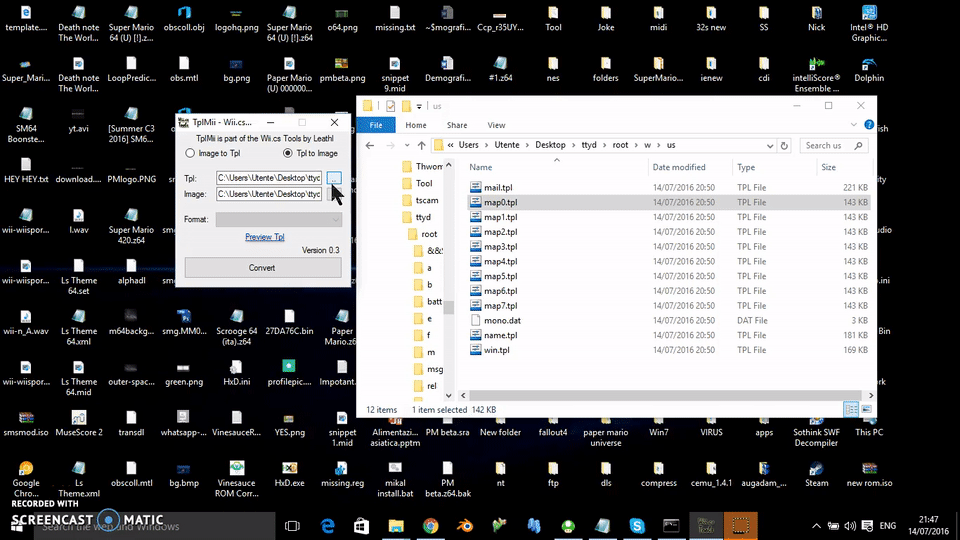Click the Convert button
Viewport: 960px width, 540px height.
point(262,268)
